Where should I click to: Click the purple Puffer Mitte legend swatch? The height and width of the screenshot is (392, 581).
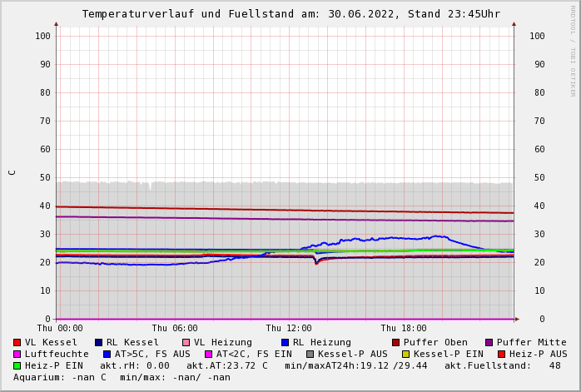click(x=489, y=343)
